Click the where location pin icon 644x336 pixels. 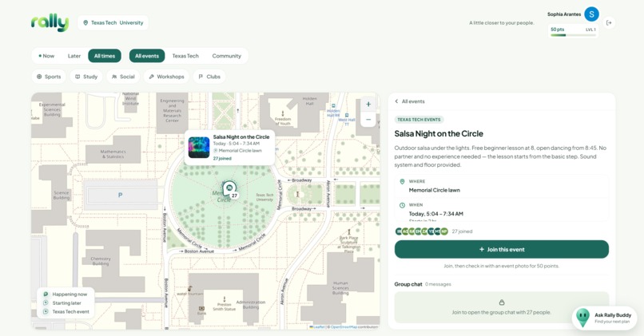[402, 181]
